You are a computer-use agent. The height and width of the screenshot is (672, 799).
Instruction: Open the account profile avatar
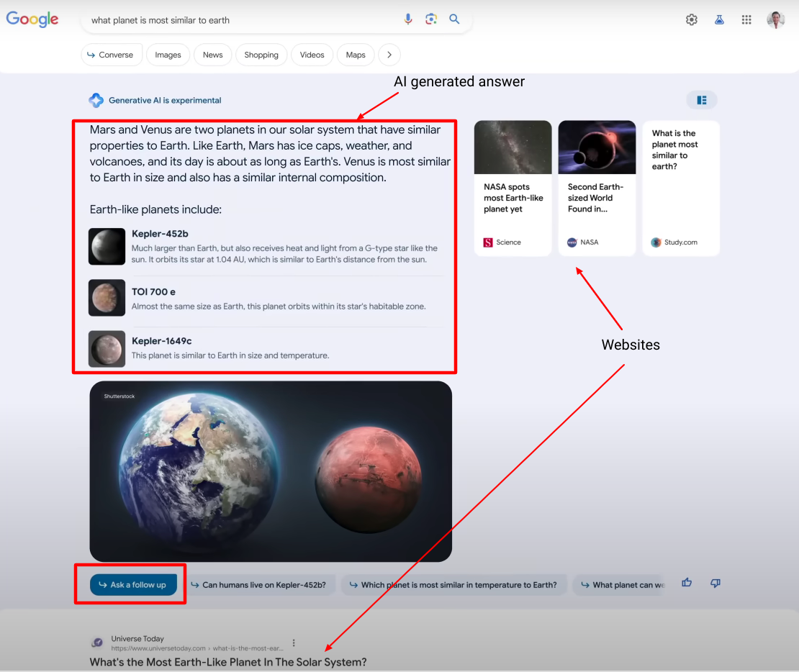click(x=775, y=20)
